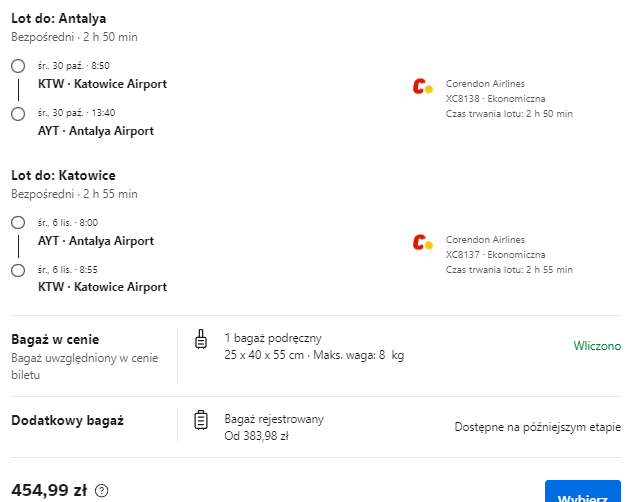Click 'AYT · Antalya Airport' arrival text

tap(96, 131)
